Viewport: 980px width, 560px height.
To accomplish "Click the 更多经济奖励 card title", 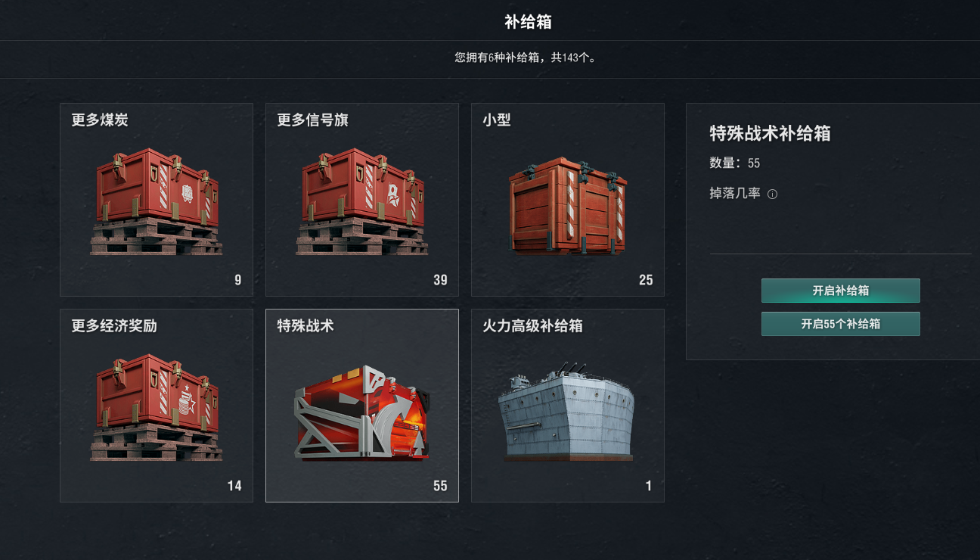I will pos(114,326).
